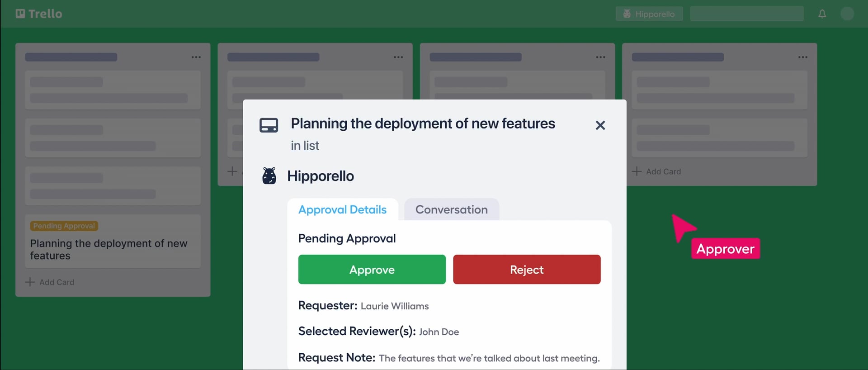The width and height of the screenshot is (868, 370).
Task: Close the card detail modal
Action: [600, 125]
